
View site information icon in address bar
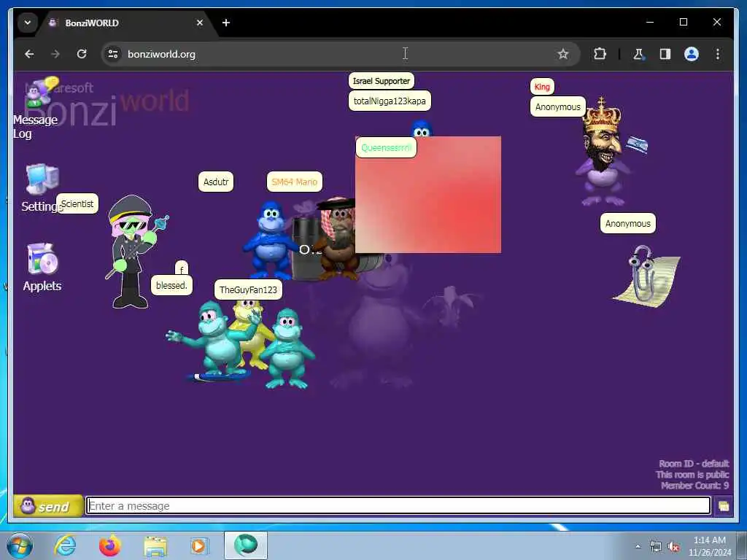click(113, 54)
